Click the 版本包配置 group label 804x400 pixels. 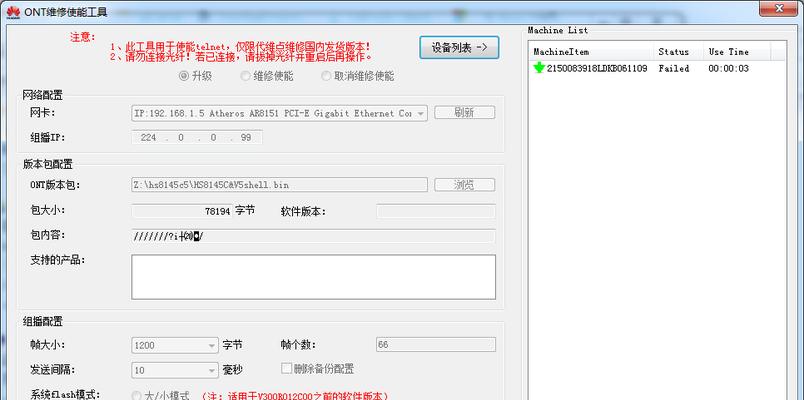pyautogui.click(x=48, y=164)
